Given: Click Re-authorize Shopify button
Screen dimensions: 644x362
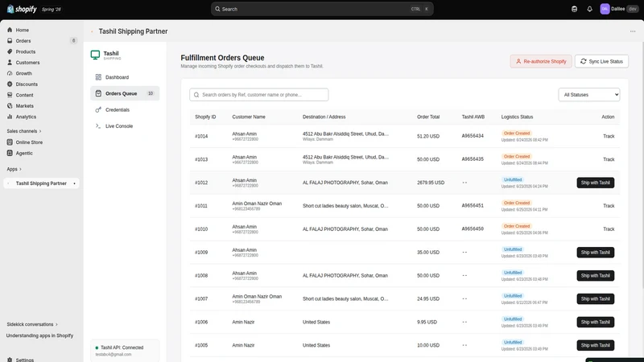Looking at the screenshot, I should [541, 61].
